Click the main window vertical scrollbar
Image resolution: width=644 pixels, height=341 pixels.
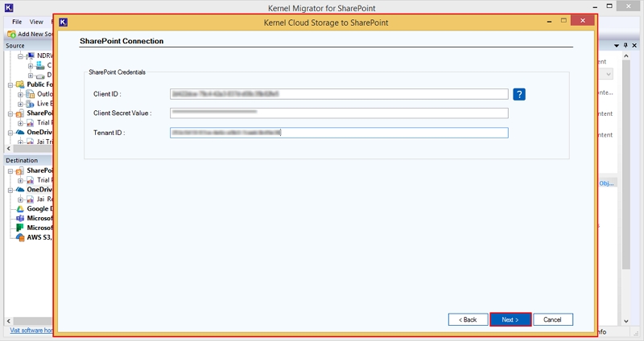click(625, 165)
